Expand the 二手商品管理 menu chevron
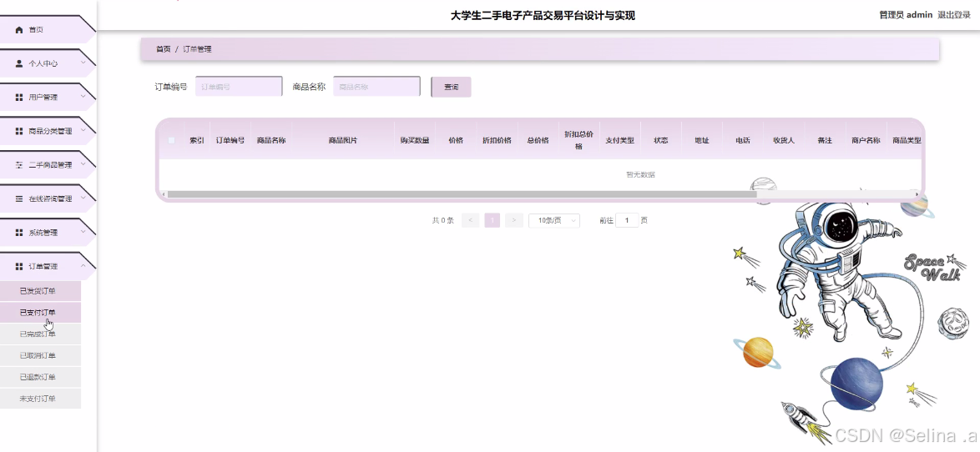 tap(83, 165)
